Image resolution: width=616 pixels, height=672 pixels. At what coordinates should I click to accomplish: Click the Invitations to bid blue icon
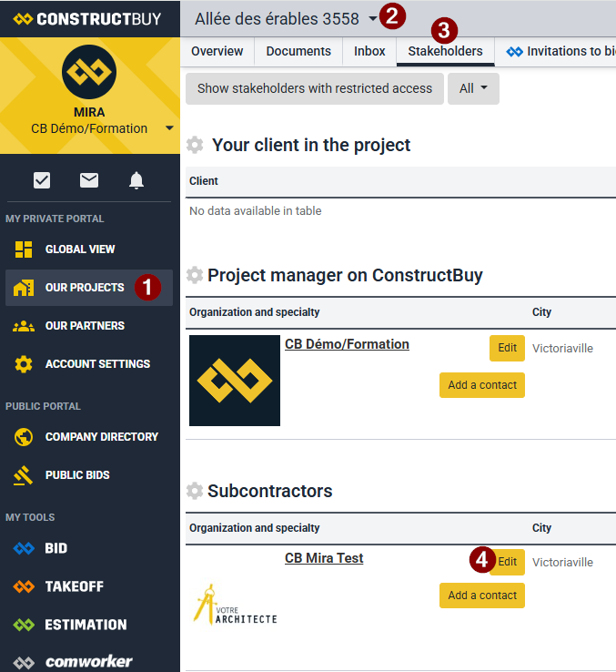514,52
